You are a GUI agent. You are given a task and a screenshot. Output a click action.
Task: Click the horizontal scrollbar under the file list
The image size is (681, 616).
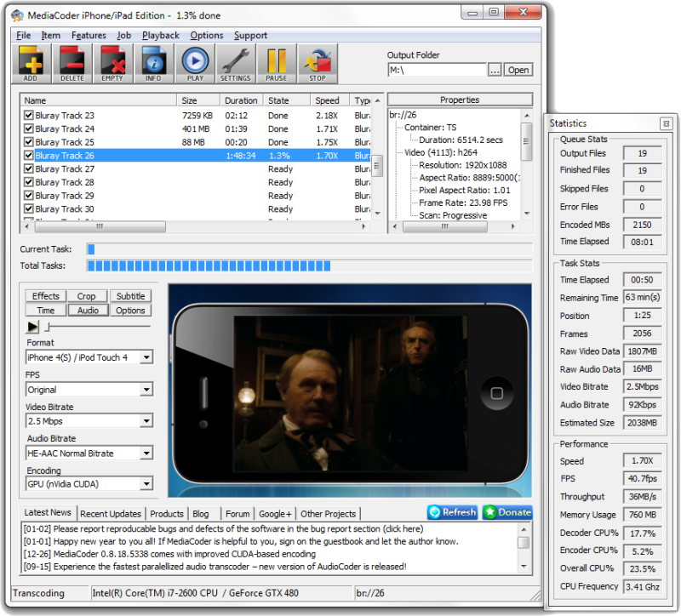(100, 226)
